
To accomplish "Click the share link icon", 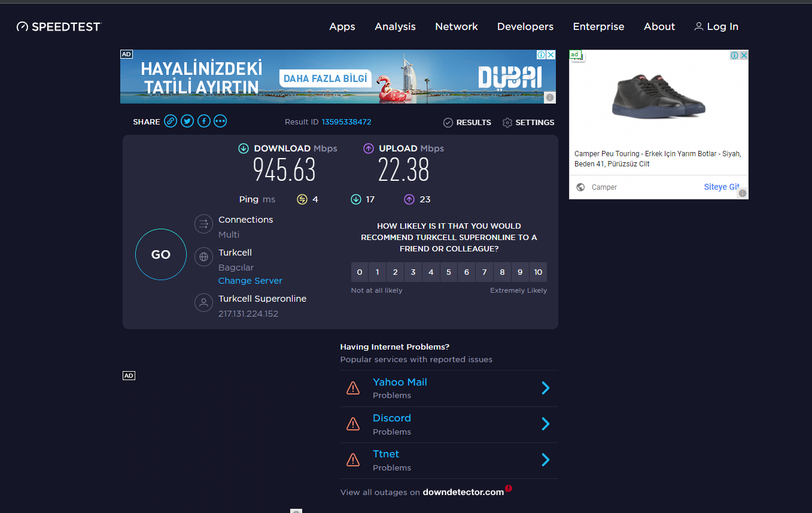I will point(171,122).
